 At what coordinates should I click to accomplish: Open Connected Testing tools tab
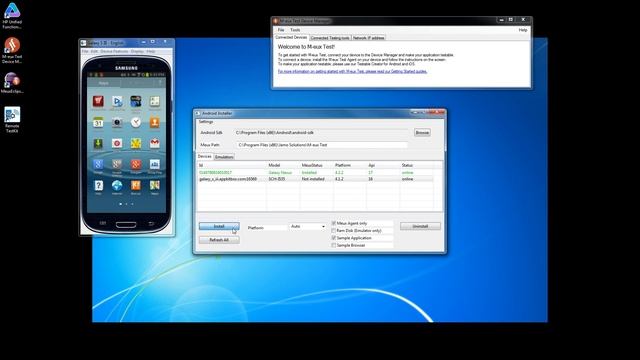(x=330, y=38)
